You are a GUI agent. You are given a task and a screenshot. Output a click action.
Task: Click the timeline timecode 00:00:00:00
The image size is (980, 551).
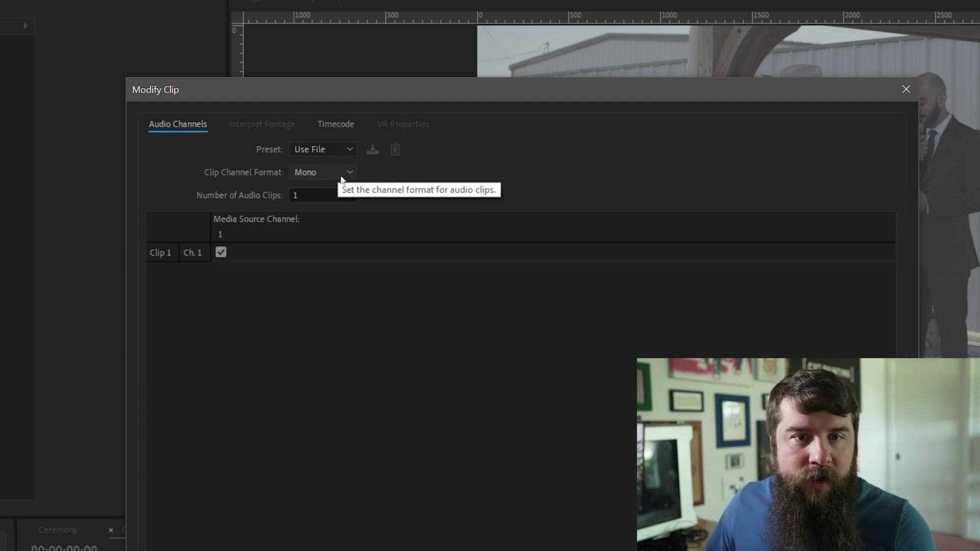pos(64,547)
